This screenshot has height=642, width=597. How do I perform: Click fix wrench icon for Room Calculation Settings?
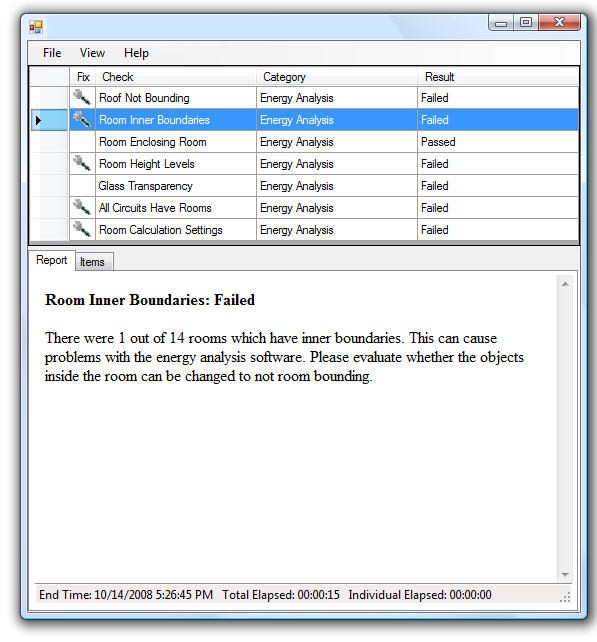point(82,229)
